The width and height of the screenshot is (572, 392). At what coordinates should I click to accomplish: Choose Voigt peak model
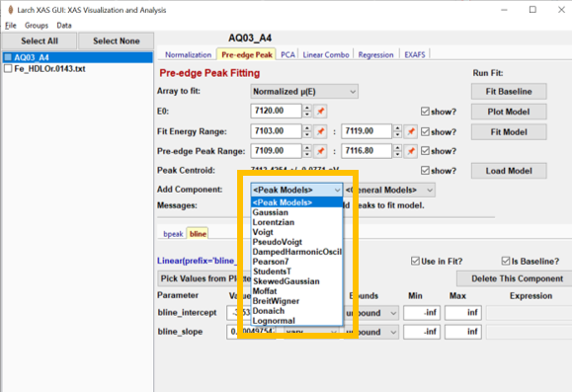coord(296,232)
